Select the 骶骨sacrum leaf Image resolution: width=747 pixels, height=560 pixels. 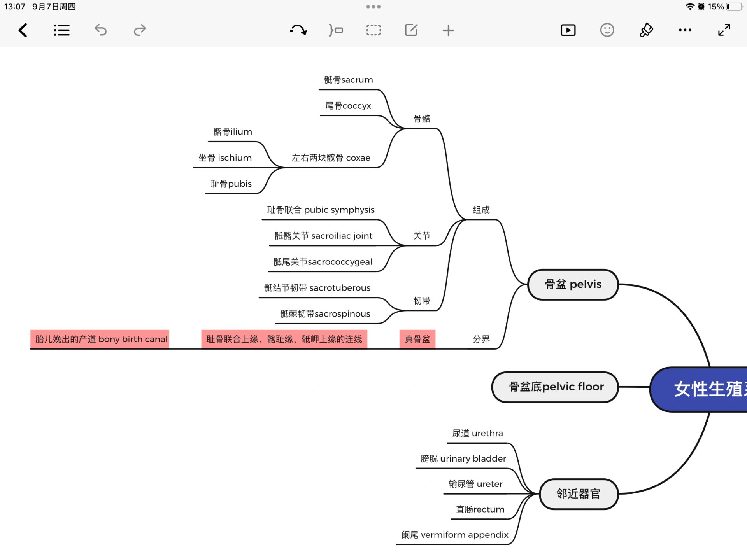point(349,80)
